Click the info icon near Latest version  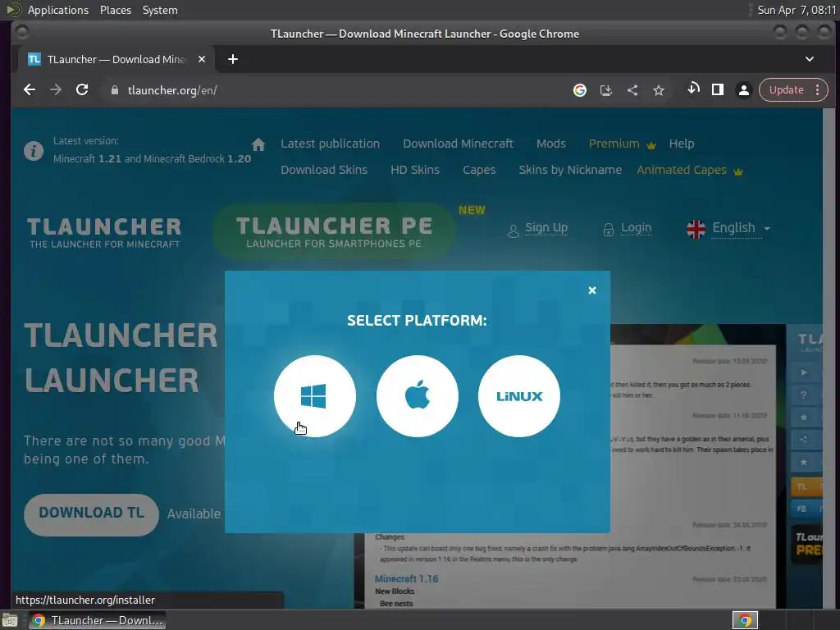pos(33,151)
